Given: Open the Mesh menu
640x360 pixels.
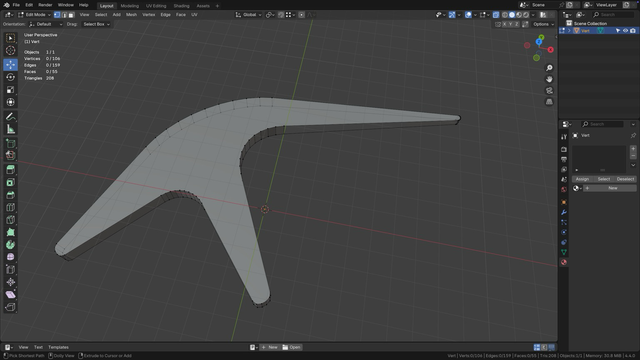Looking at the screenshot, I should pos(131,15).
